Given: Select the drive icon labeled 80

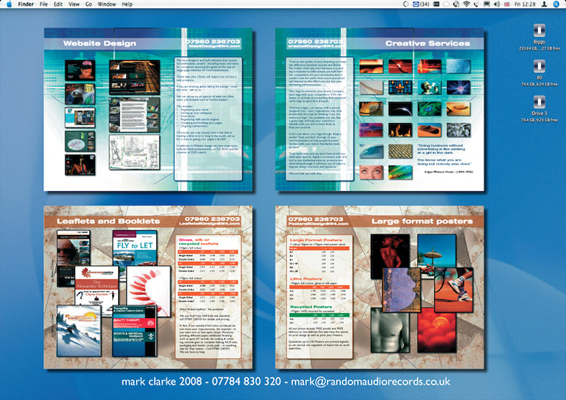Looking at the screenshot, I should (539, 66).
